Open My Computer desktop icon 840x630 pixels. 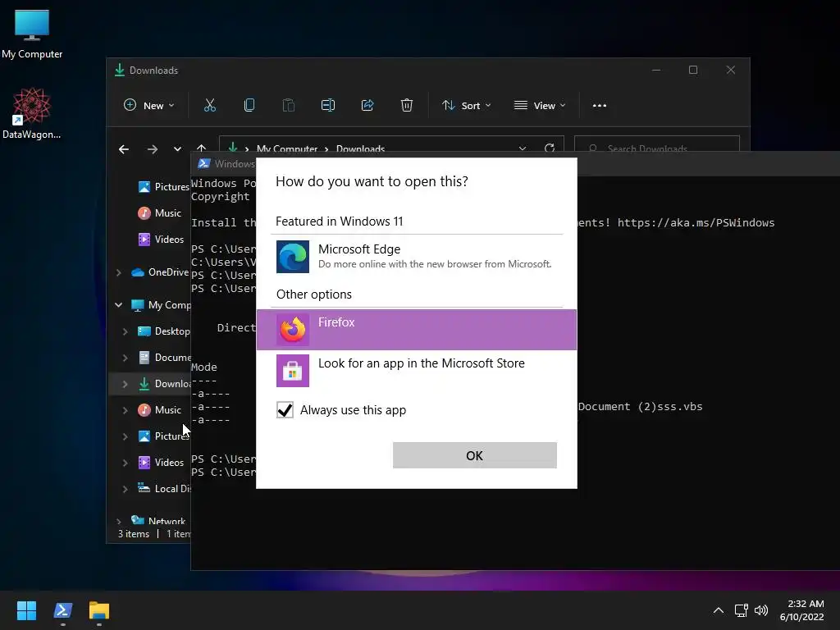[32, 34]
